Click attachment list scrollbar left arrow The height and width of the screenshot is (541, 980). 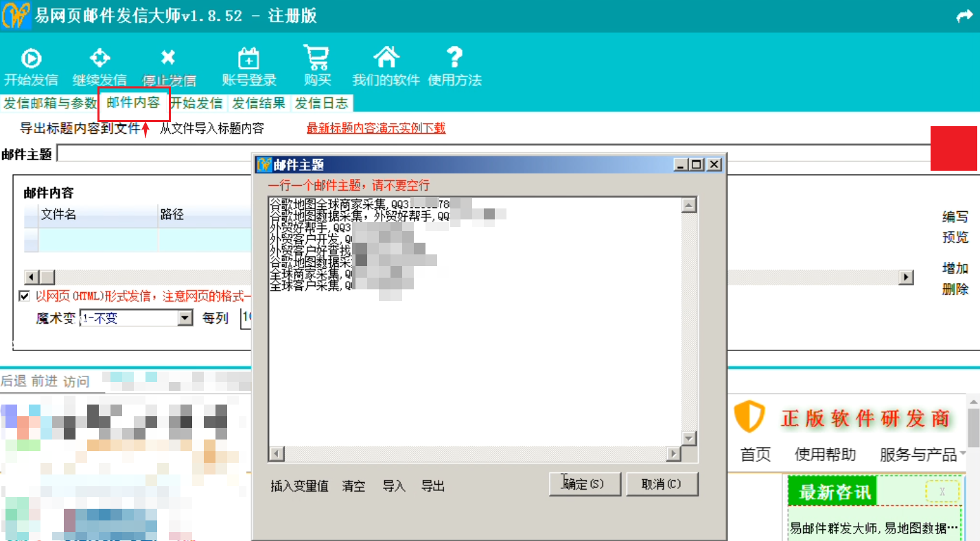32,277
